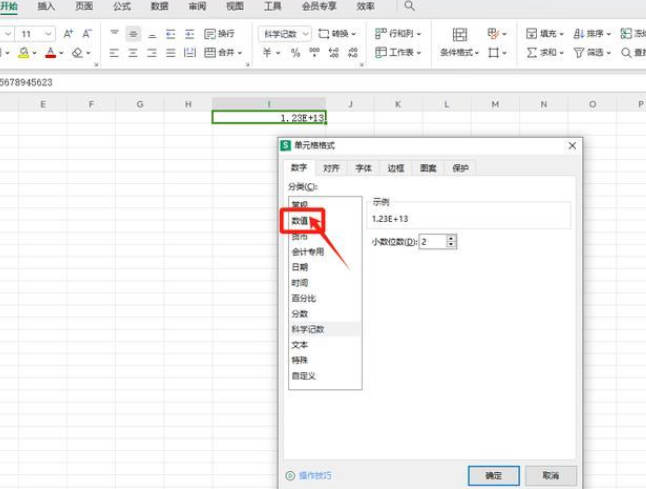Click the 操作技巧 play icon

click(x=290, y=475)
